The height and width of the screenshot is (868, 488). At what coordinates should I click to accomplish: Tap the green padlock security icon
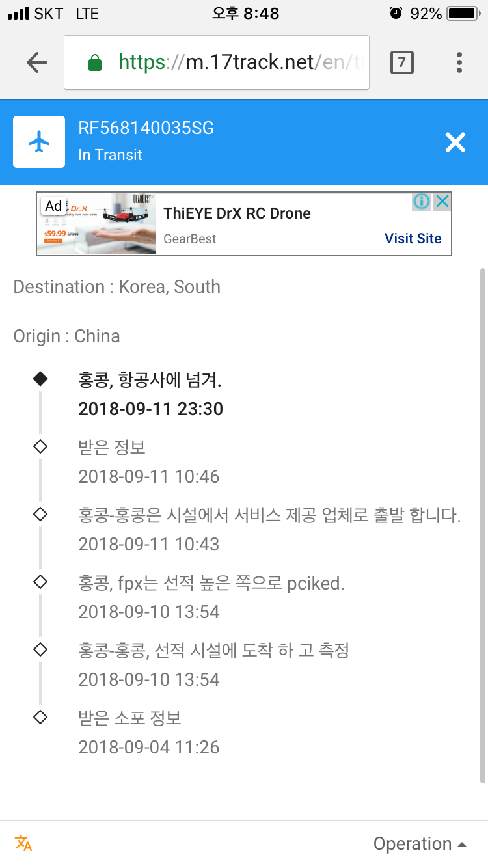95,62
